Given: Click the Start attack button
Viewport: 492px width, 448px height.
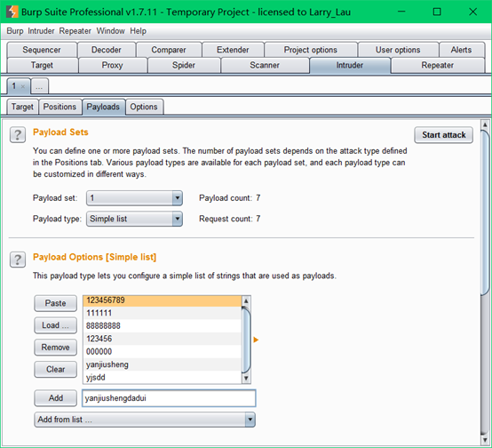Looking at the screenshot, I should pos(444,135).
